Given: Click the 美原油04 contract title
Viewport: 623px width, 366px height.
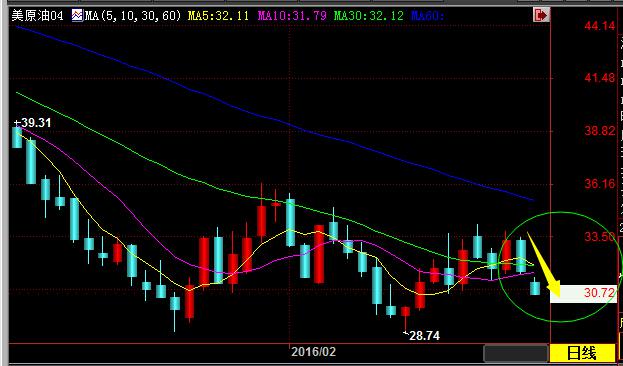Looking at the screenshot, I should coord(37,16).
